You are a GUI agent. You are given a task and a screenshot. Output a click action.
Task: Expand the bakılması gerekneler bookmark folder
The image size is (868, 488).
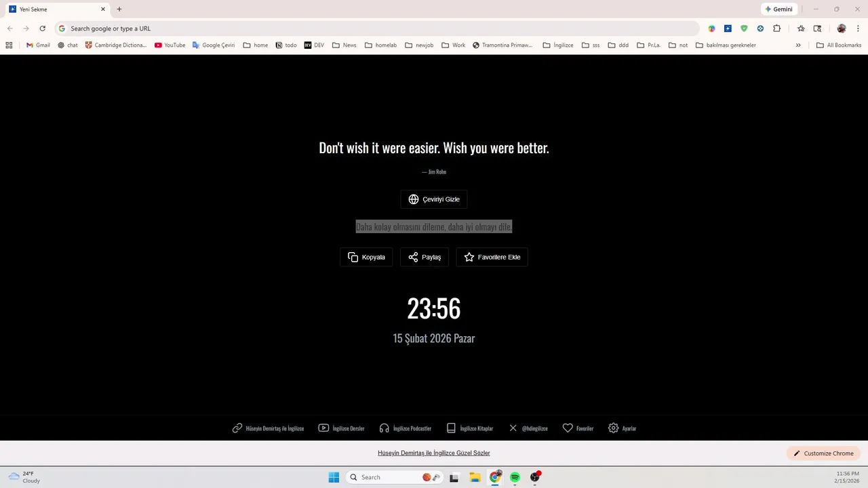(726, 45)
